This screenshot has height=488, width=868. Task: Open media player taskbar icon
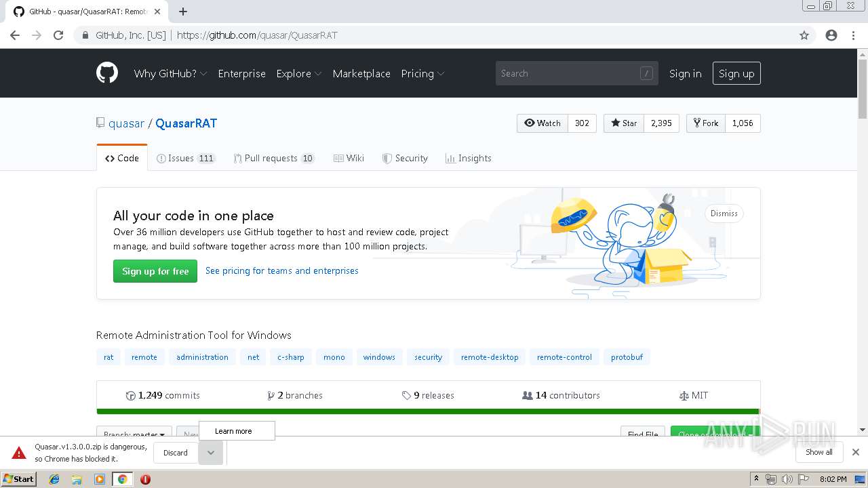pyautogui.click(x=100, y=479)
